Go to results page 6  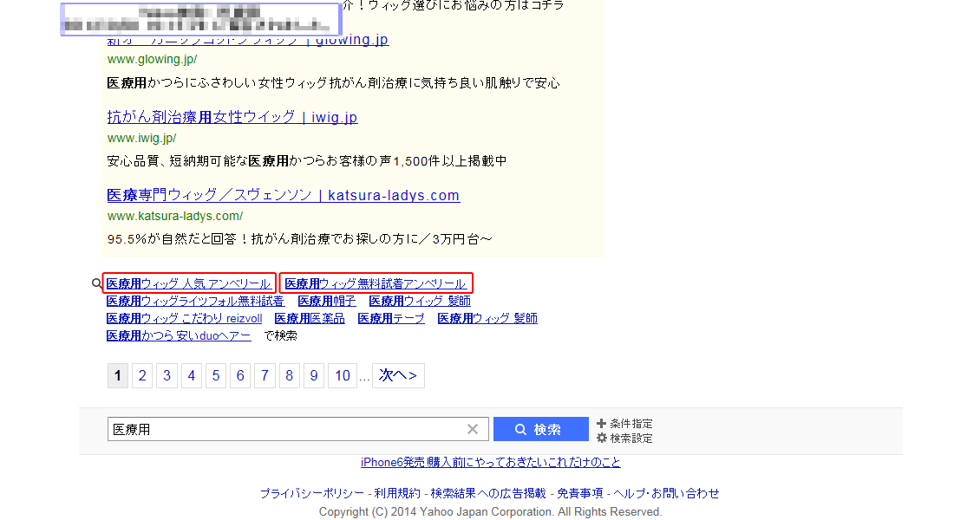click(x=240, y=375)
